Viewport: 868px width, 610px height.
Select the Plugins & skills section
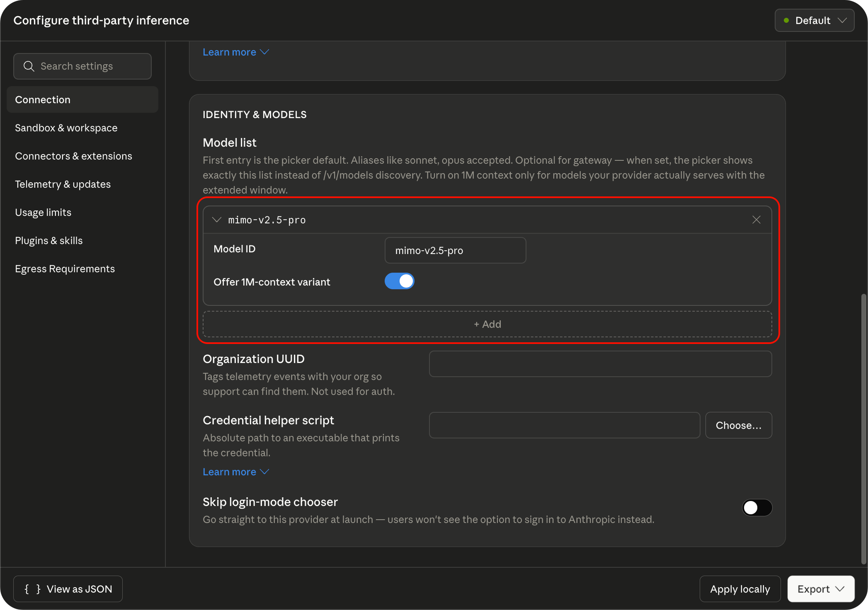point(49,241)
